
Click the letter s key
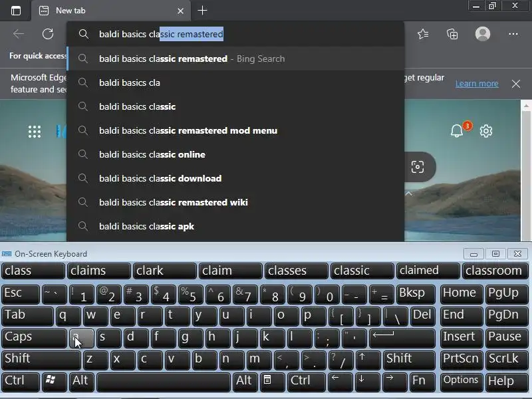point(108,338)
